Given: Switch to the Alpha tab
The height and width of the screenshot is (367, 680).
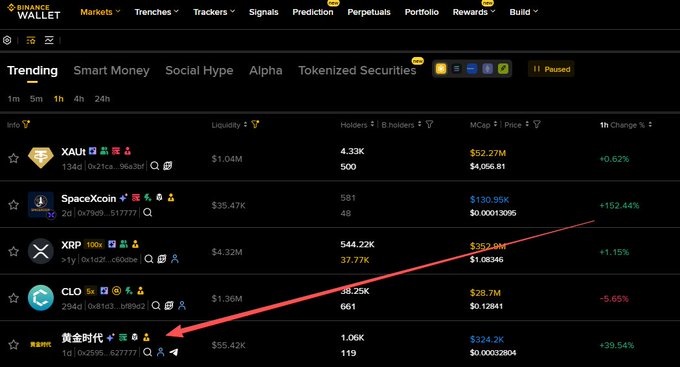Looking at the screenshot, I should point(265,70).
